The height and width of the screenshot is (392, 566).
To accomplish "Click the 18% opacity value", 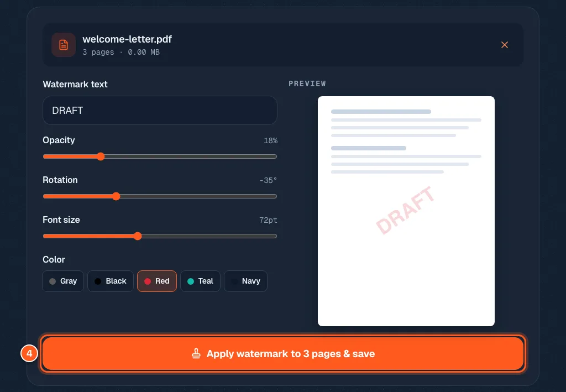I will (270, 141).
